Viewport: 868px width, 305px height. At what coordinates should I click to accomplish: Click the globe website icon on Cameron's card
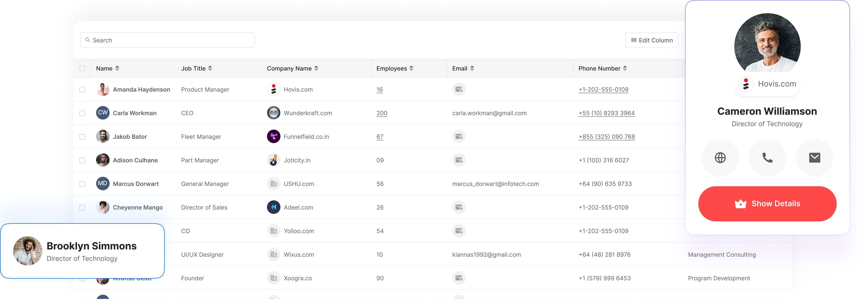click(x=720, y=158)
